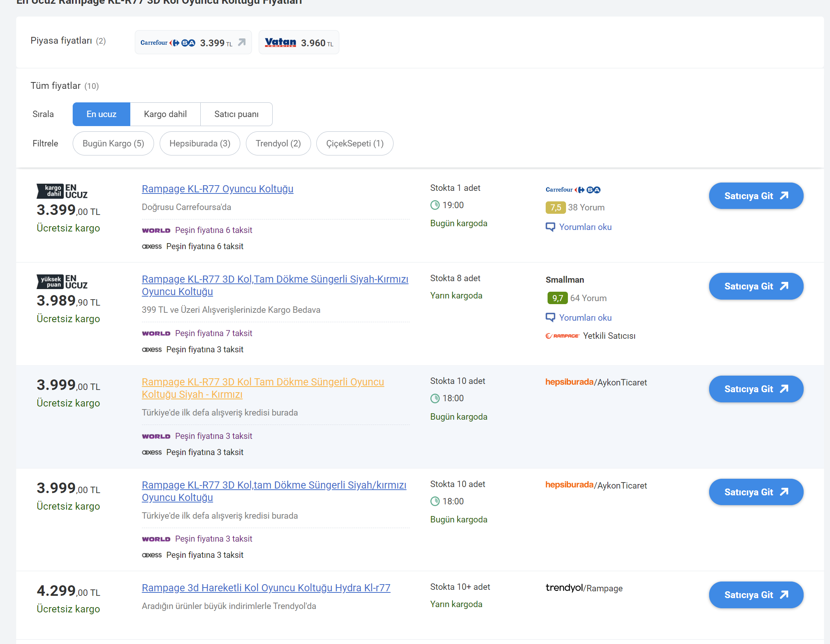Image resolution: width=830 pixels, height=644 pixels.
Task: Click the kargo dahil EN UCUZ badge
Action: (62, 191)
